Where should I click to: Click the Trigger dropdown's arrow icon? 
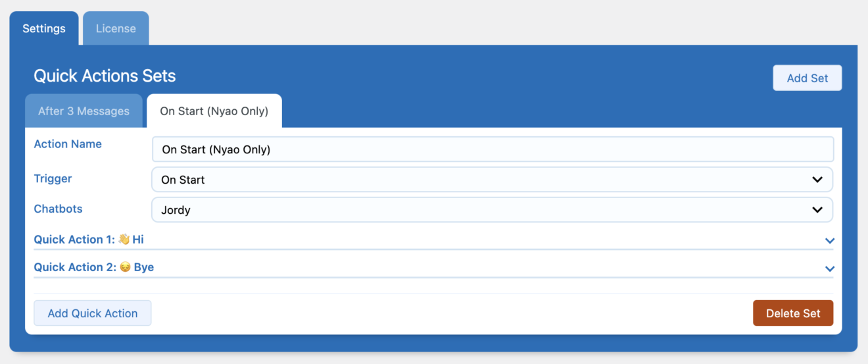click(x=817, y=180)
